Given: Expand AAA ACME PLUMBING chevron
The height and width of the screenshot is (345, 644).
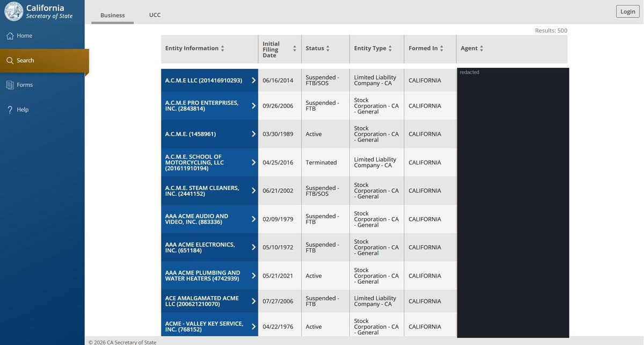Looking at the screenshot, I should [x=253, y=276].
